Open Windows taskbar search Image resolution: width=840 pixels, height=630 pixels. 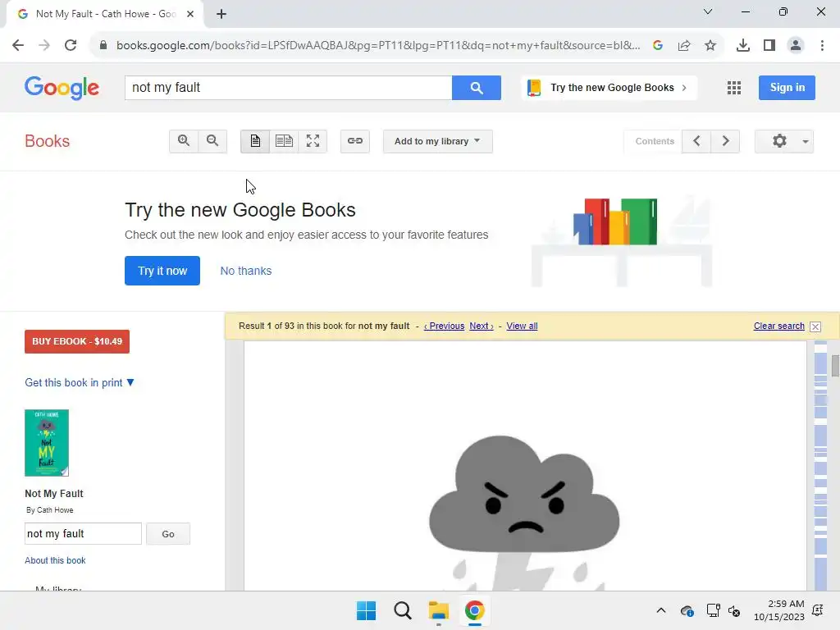pyautogui.click(x=402, y=610)
